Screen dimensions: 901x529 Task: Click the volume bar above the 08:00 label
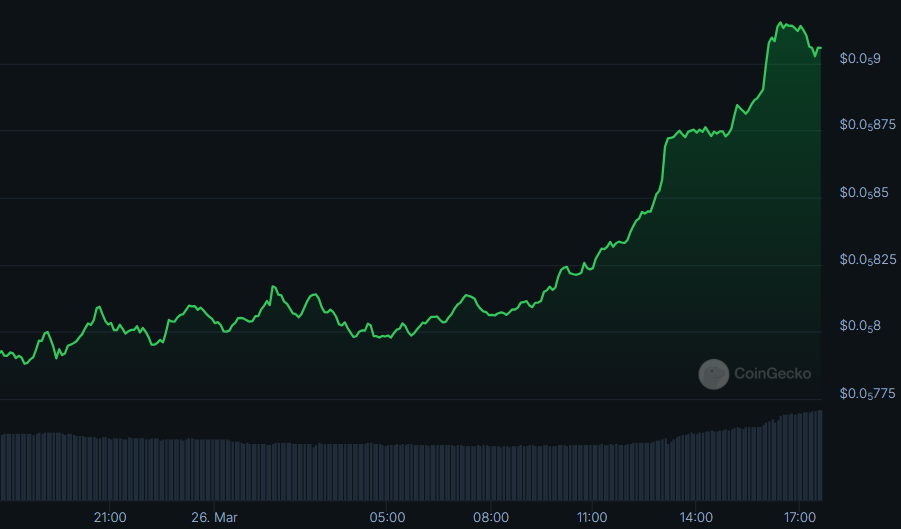491,472
